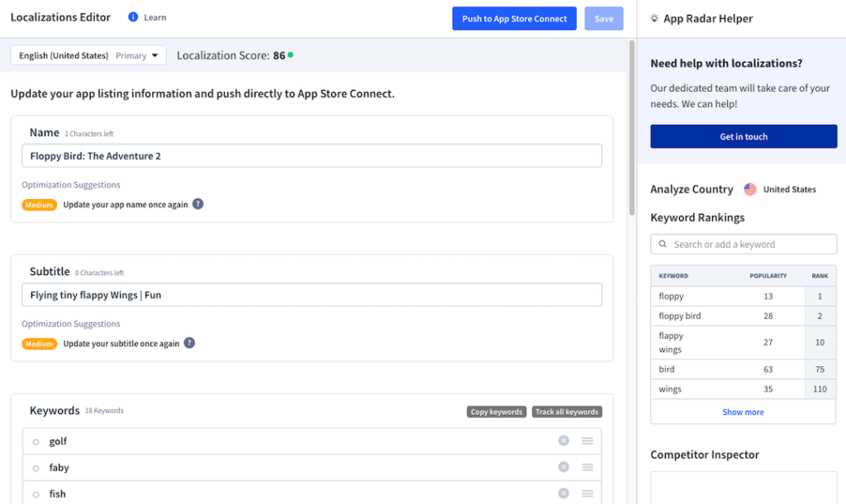Click the Get in touch button
846x504 pixels.
coord(744,136)
